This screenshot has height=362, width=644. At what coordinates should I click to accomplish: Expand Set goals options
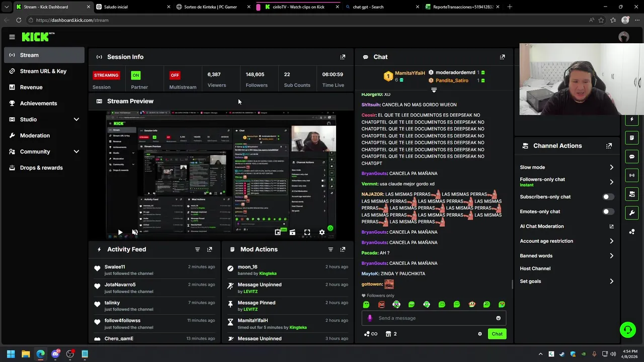click(611, 282)
